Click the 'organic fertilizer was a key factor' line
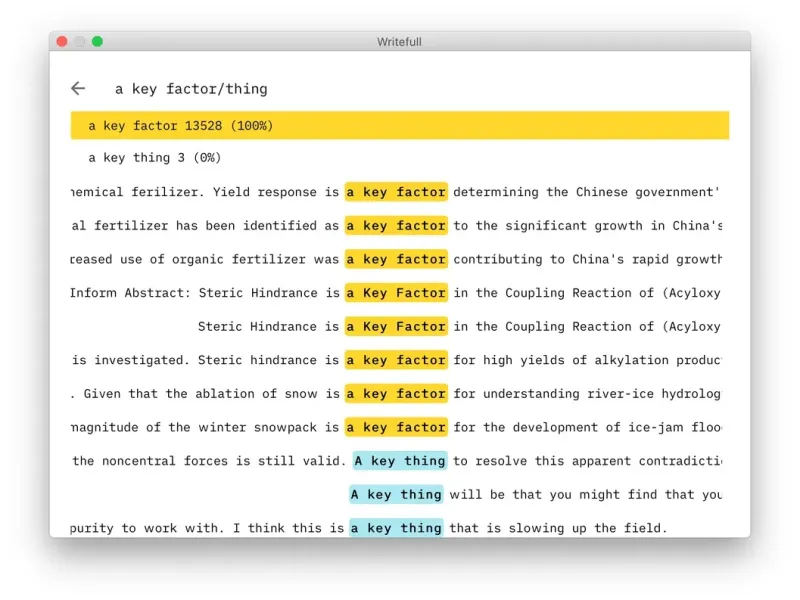Image resolution: width=800 pixels, height=600 pixels. coord(396,259)
